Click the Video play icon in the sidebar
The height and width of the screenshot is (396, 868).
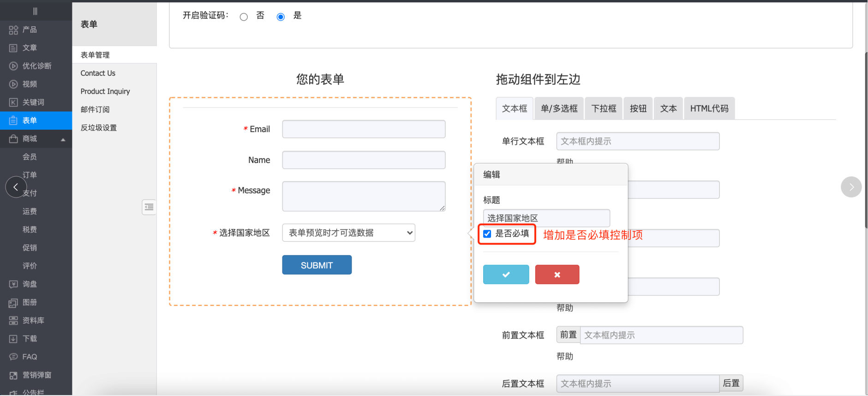13,84
